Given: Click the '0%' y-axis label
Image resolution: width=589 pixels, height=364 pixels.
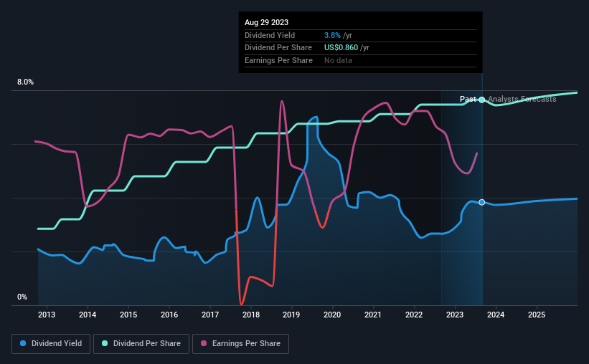Looking at the screenshot, I should pos(22,297).
